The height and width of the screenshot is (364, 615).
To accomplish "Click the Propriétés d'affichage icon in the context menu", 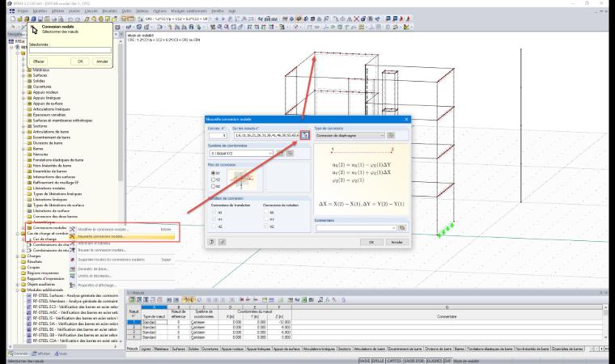I will pyautogui.click(x=72, y=286).
